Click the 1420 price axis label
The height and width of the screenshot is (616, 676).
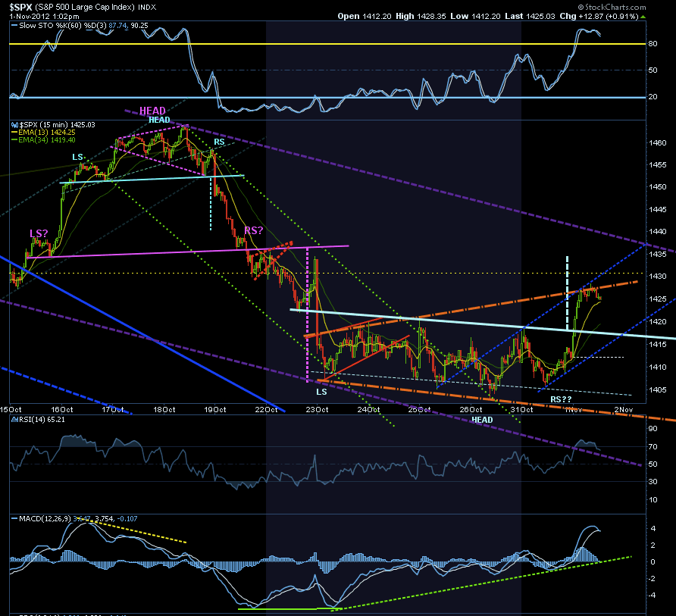click(658, 321)
